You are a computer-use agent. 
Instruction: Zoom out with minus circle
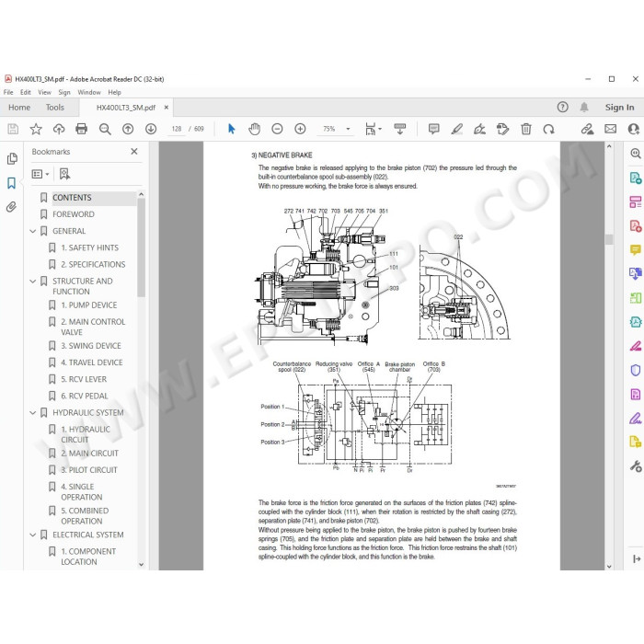pyautogui.click(x=277, y=129)
